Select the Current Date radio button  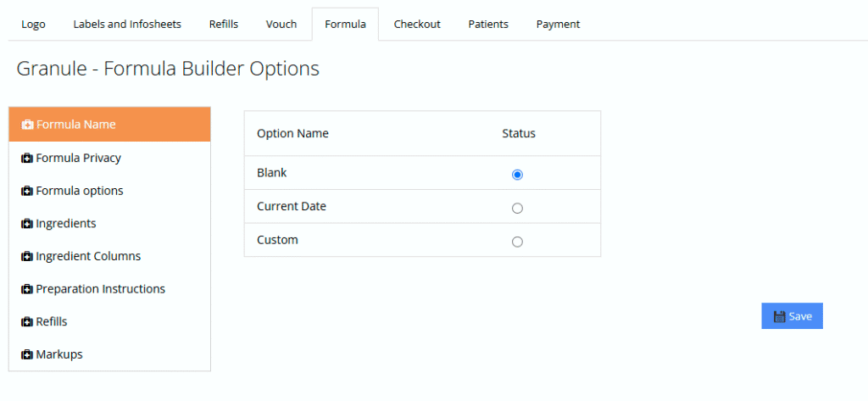517,209
